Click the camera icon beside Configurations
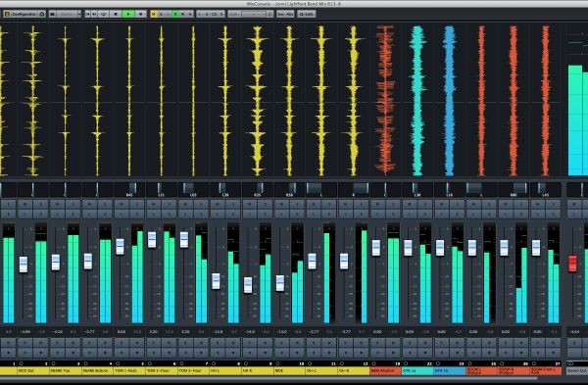 pyautogui.click(x=42, y=14)
